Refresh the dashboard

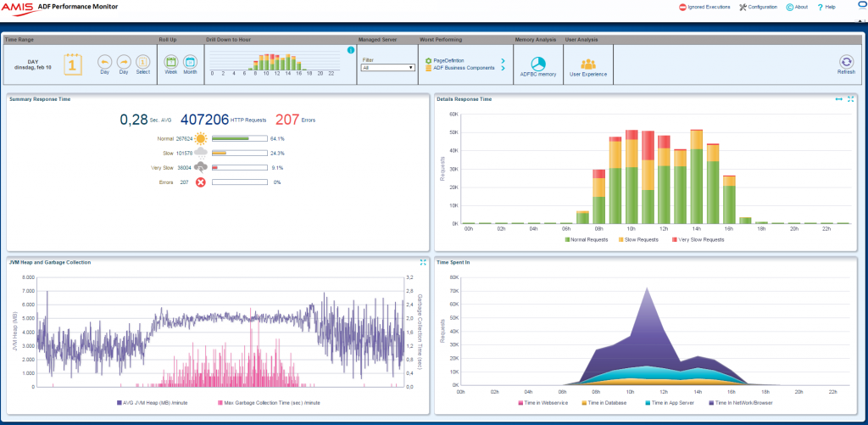coord(845,62)
